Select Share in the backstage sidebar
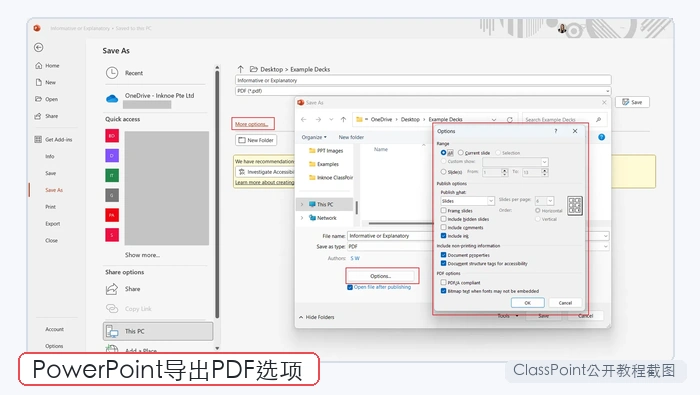700x395 pixels. pos(46,116)
